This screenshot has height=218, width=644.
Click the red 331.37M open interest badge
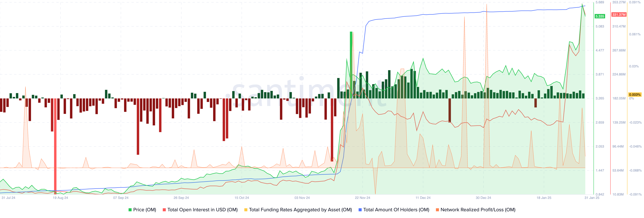[619, 14]
